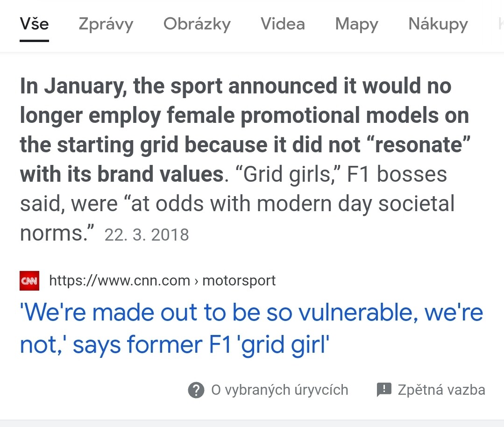Go to the Videa tab
504x427 pixels.
click(283, 24)
